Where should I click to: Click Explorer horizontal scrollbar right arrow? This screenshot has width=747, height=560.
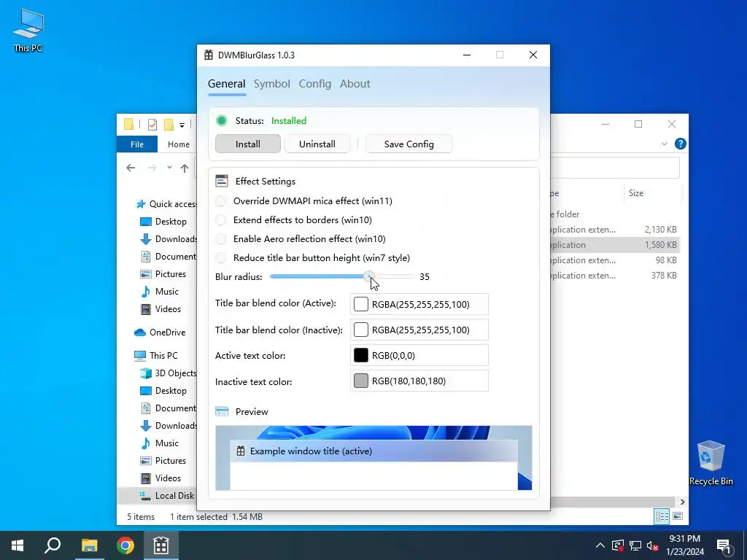(682, 502)
